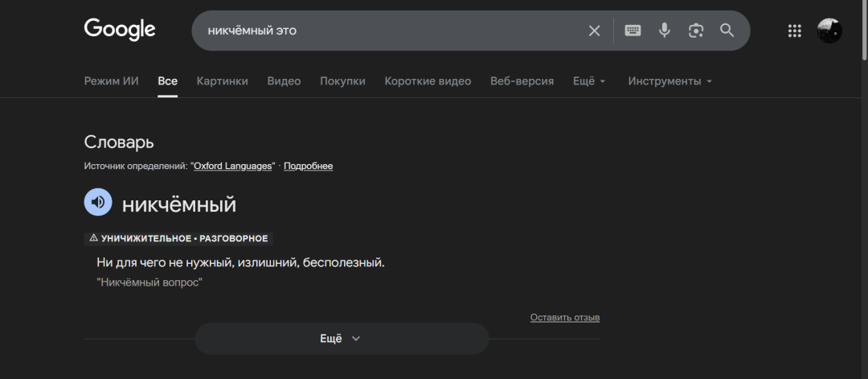Open the account profile avatar
Screen dimensions: 868x379
pyautogui.click(x=829, y=31)
